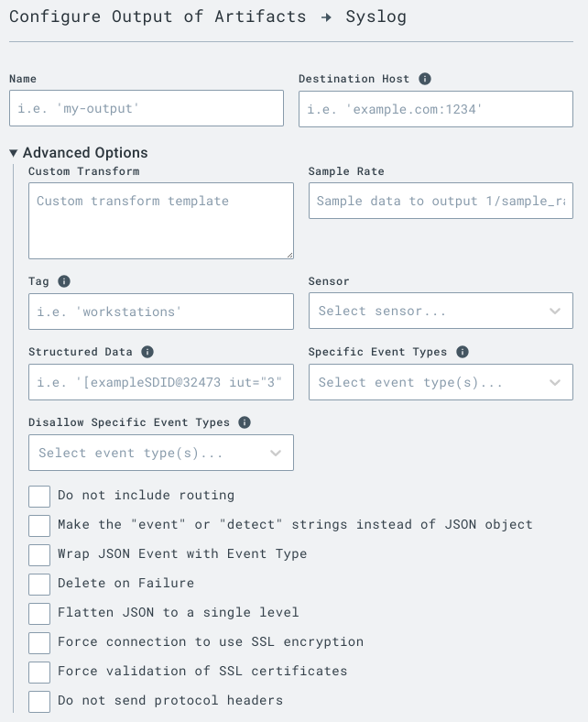588x722 pixels.
Task: Enable the 'Do not include routing' checkbox
Action: click(x=39, y=496)
